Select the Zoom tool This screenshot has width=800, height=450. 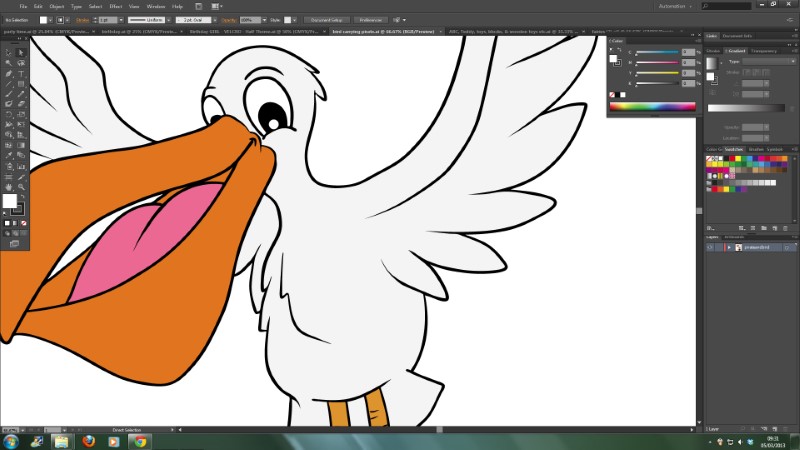click(21, 186)
